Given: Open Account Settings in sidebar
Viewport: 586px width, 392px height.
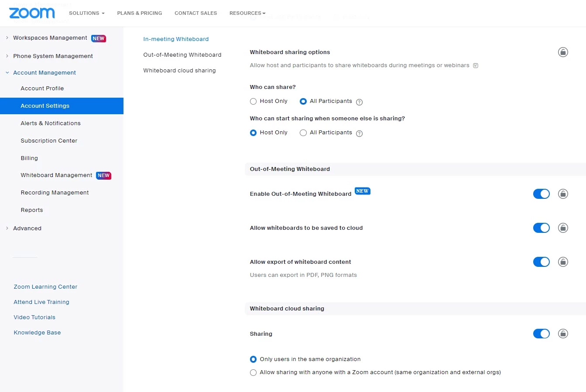Looking at the screenshot, I should pyautogui.click(x=62, y=106).
